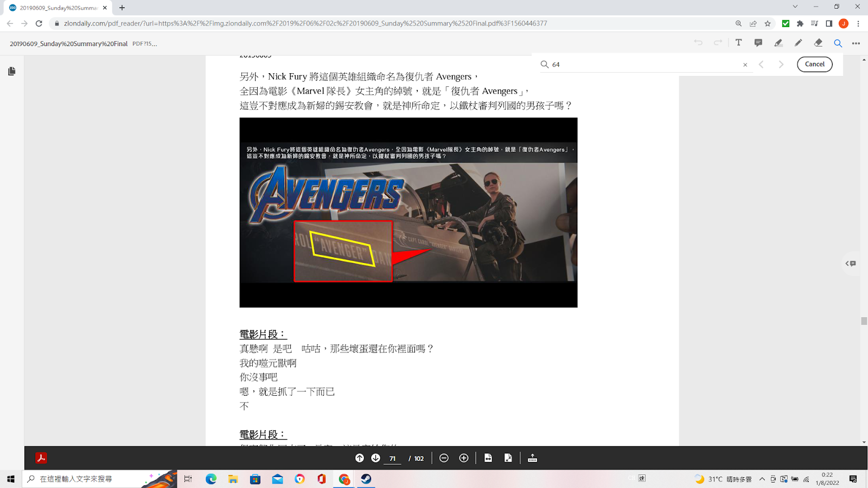
Task: Open the comments side panel toggle
Action: pyautogui.click(x=851, y=264)
